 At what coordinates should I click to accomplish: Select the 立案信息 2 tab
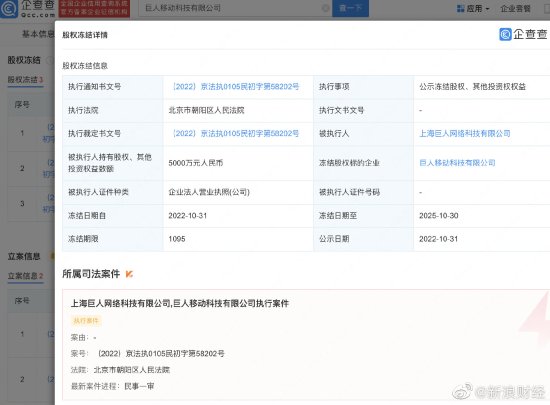coord(25,276)
